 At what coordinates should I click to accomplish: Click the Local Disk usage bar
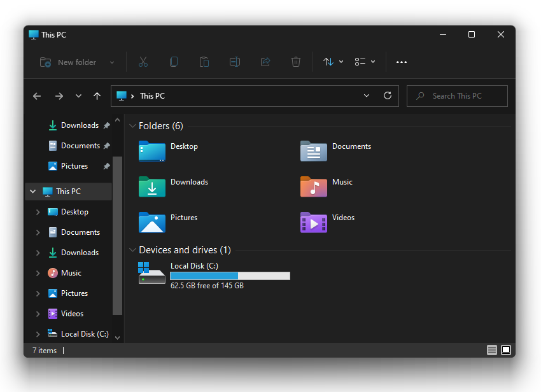(x=230, y=276)
